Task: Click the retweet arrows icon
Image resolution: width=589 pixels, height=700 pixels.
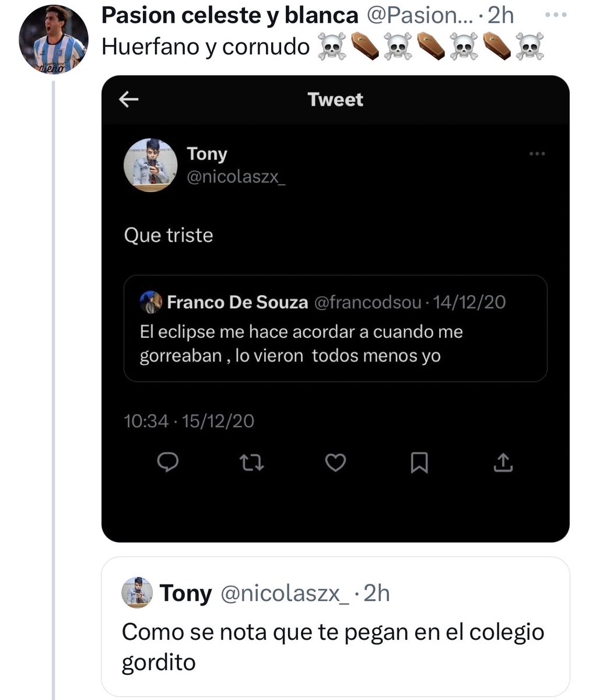Action: [252, 463]
